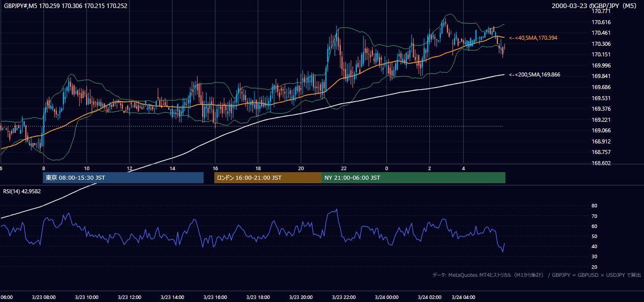Click hour label 18 on price chart axis
644x302 pixels.
pyautogui.click(x=258, y=168)
